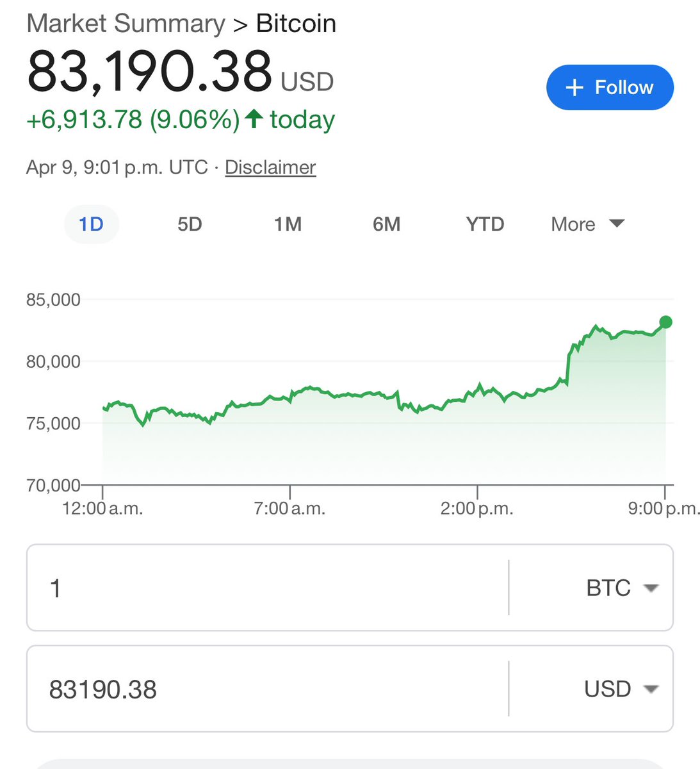Select the YTD chart range tab
The height and width of the screenshot is (769, 700).
[485, 224]
